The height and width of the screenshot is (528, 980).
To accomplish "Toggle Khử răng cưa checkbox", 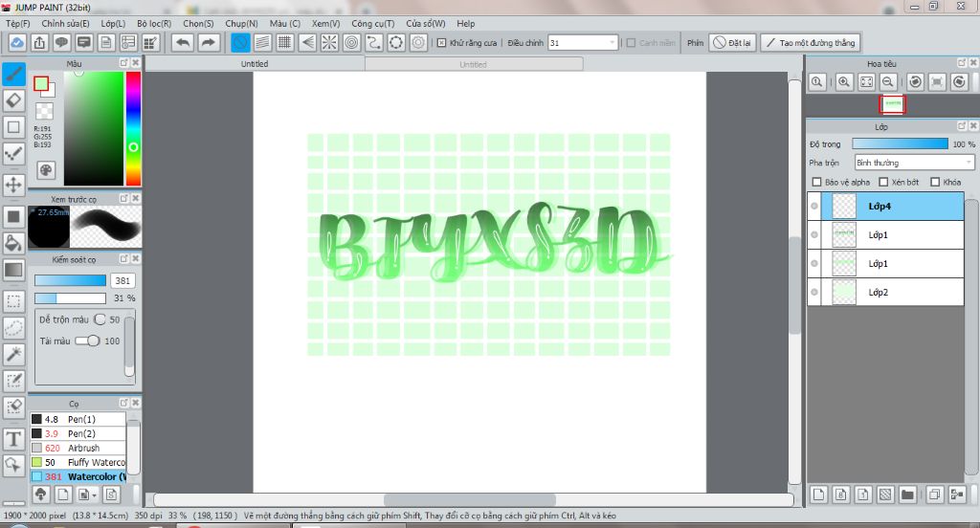I will coord(442,42).
